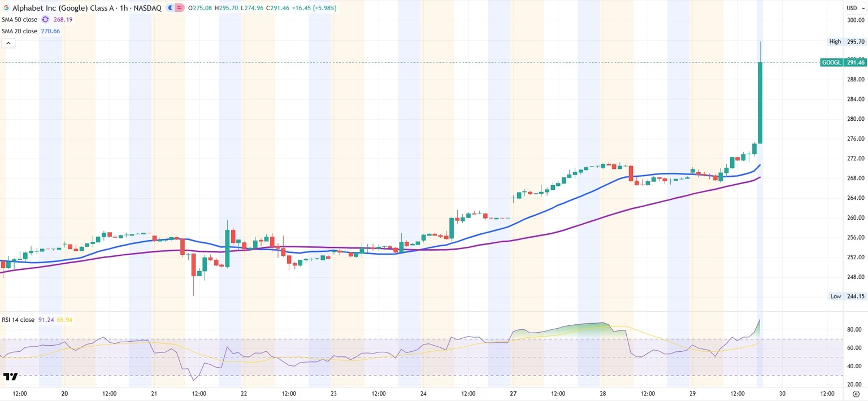Click the Google logo beside the chart title
Image resolution: width=868 pixels, height=401 pixels.
click(x=6, y=8)
